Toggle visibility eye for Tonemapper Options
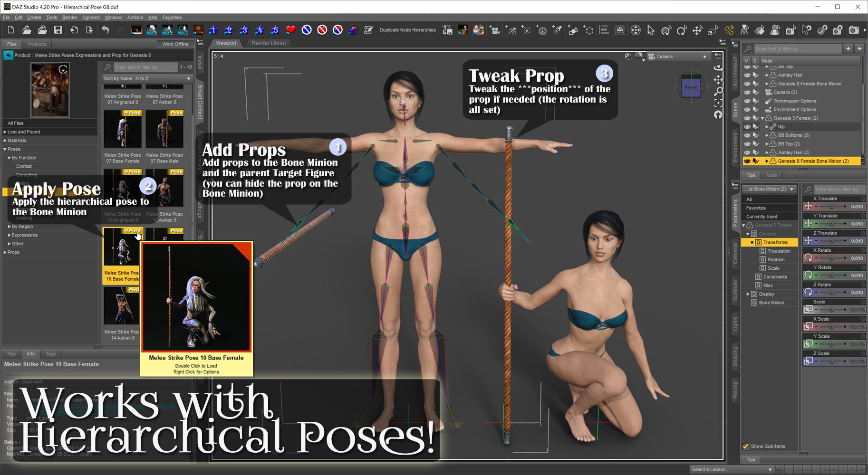 [x=747, y=101]
